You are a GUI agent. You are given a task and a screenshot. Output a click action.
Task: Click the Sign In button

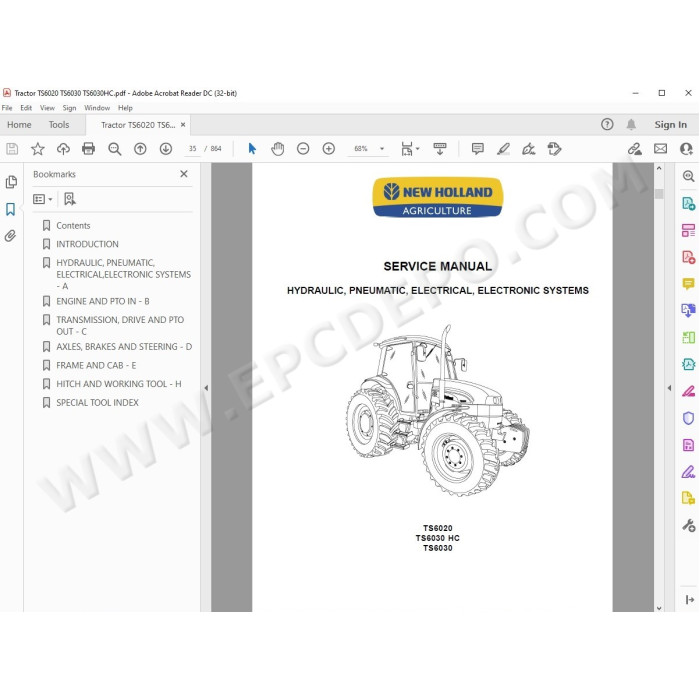pyautogui.click(x=671, y=125)
